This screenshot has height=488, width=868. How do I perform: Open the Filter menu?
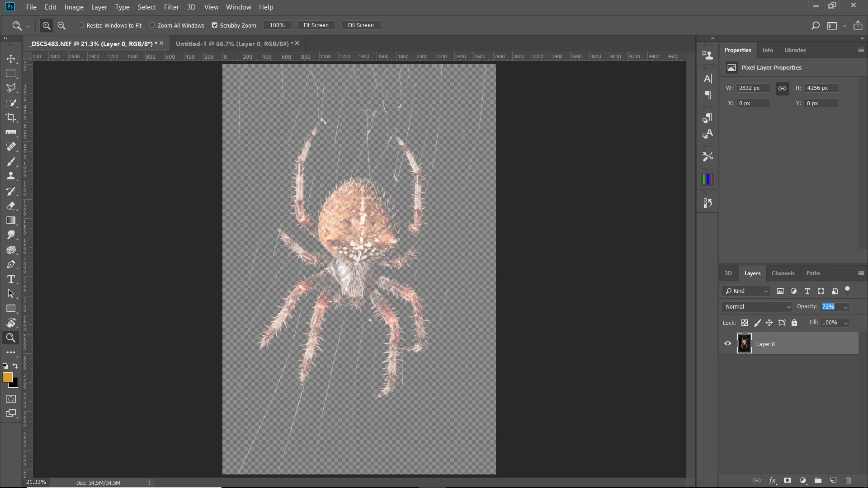coord(171,7)
